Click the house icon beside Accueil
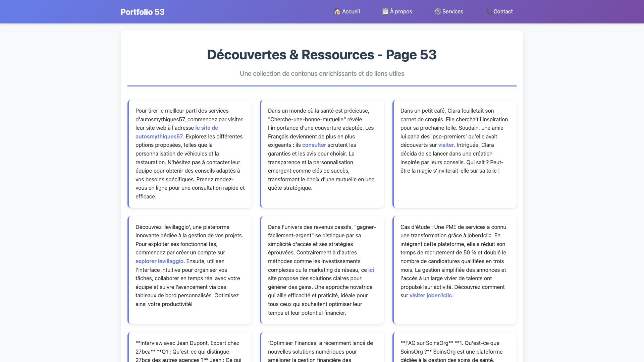Screen dimensions: 644x362 337,11
